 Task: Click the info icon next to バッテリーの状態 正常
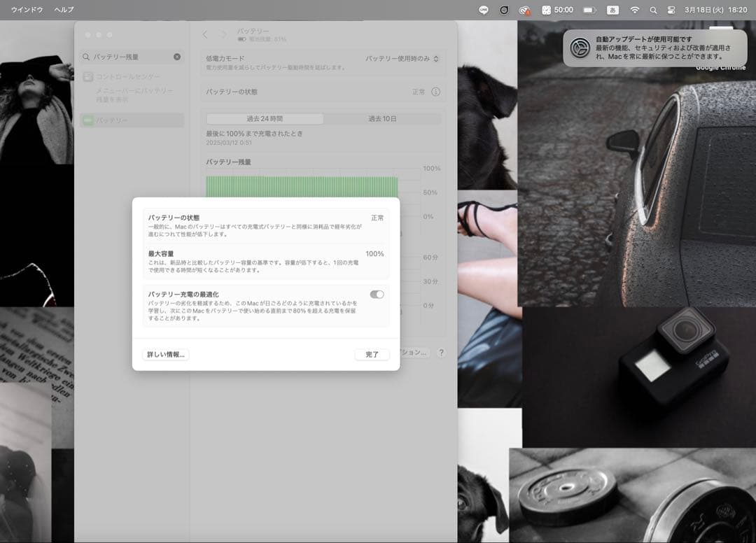(x=435, y=92)
